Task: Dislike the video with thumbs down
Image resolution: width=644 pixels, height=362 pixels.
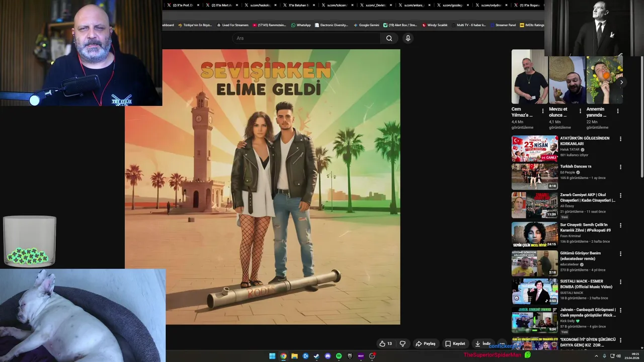Action: (403, 344)
